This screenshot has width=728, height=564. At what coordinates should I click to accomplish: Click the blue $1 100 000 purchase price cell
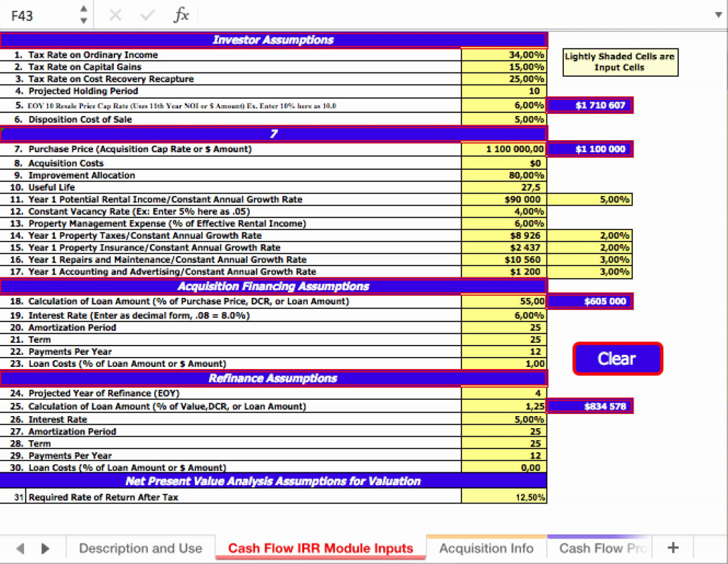coord(590,149)
